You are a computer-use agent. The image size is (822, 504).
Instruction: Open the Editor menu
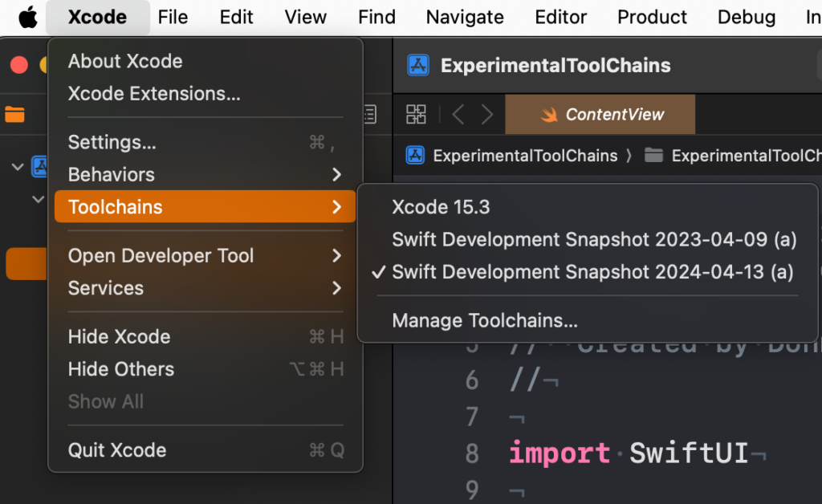pos(560,18)
